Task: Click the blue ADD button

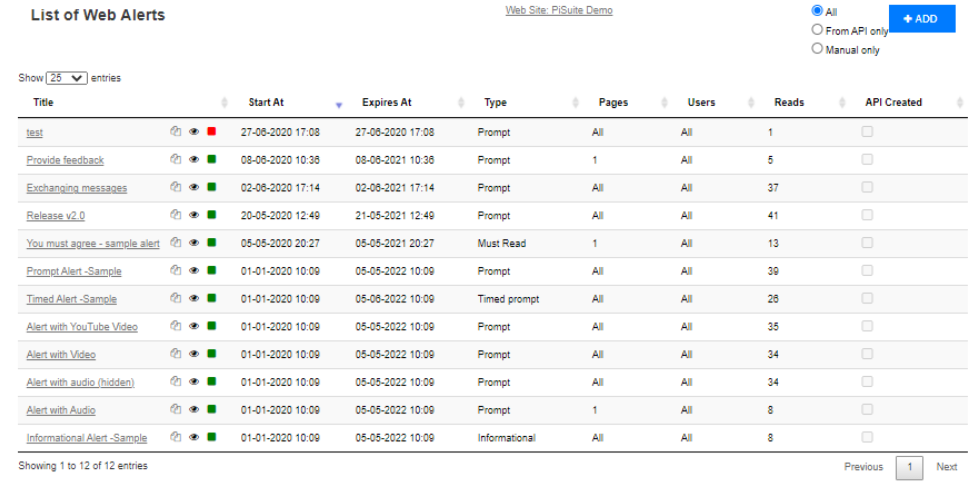Action: point(921,19)
